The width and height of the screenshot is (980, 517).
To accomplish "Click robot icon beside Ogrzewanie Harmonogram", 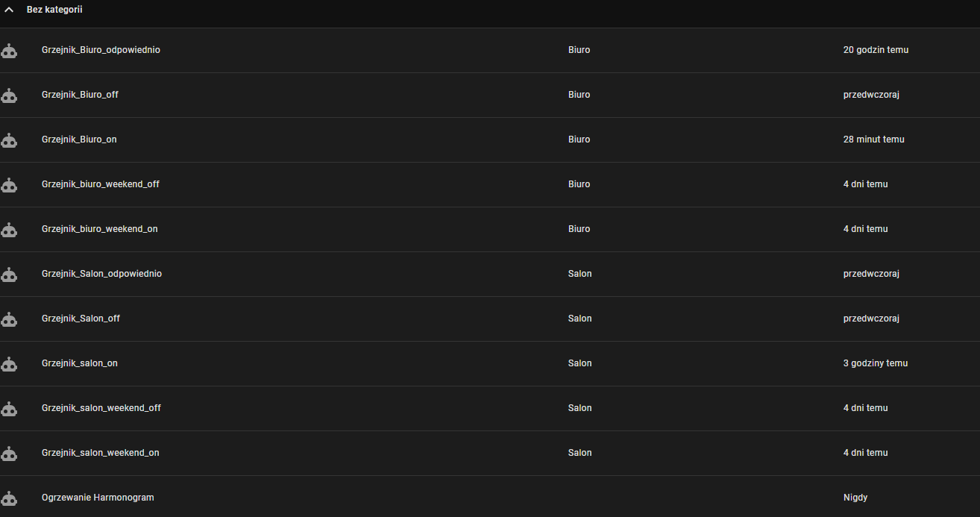I will pos(9,498).
